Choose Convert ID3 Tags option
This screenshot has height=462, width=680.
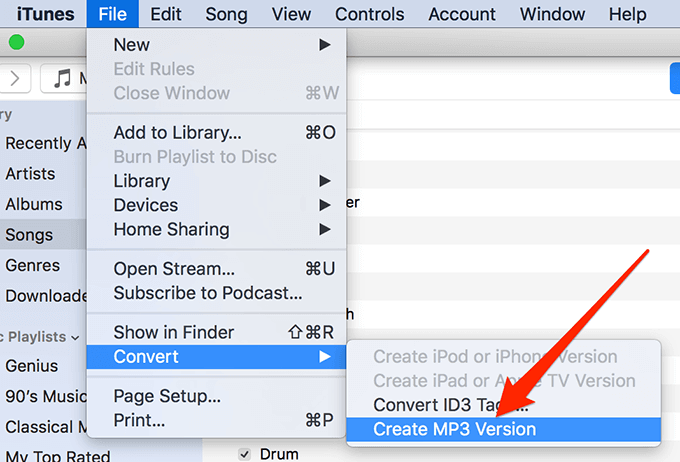[451, 405]
